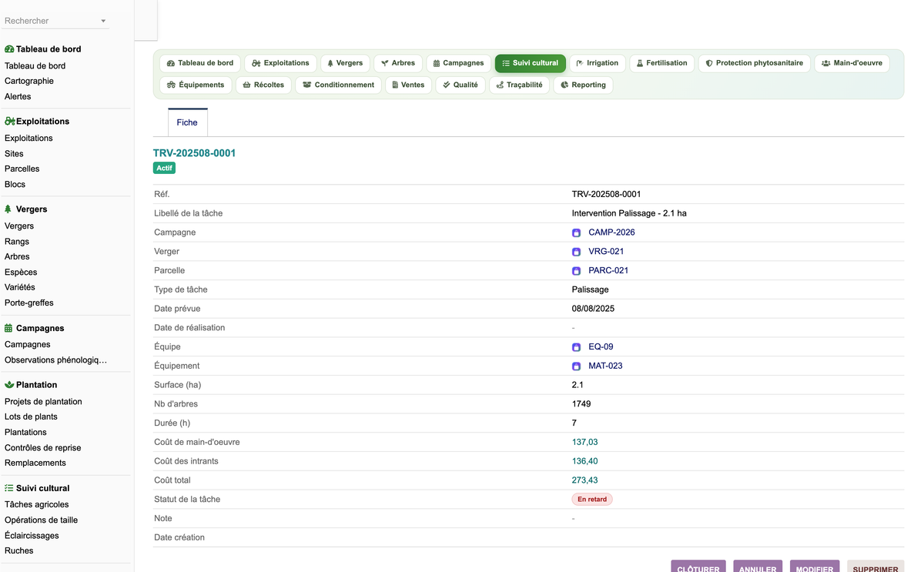The width and height of the screenshot is (924, 572).
Task: Open Variétés in the sidebar
Action: tap(20, 287)
